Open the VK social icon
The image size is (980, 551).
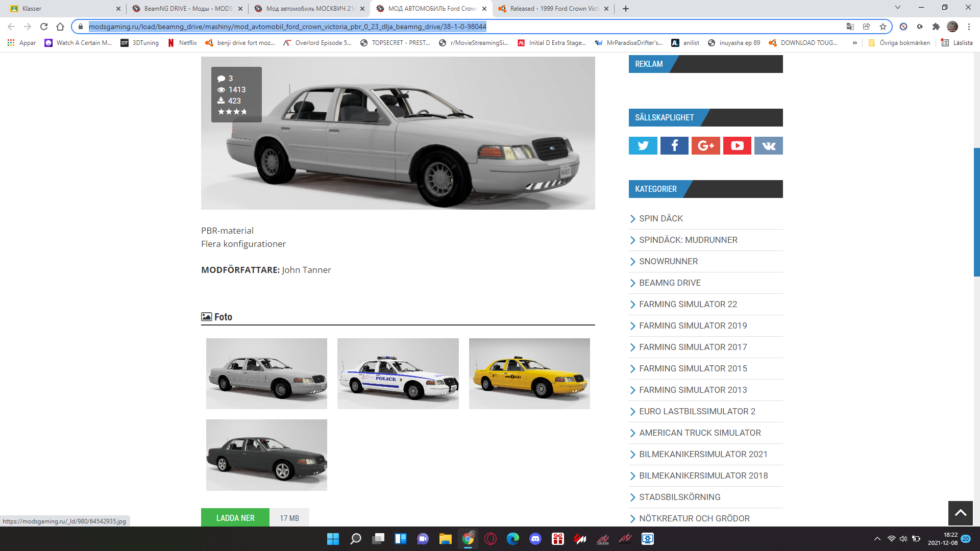click(x=768, y=146)
